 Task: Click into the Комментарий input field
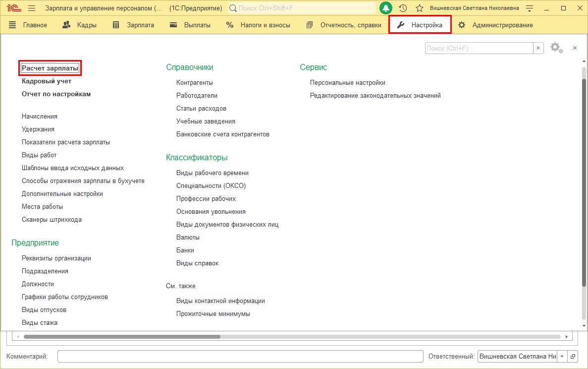pyautogui.click(x=240, y=356)
